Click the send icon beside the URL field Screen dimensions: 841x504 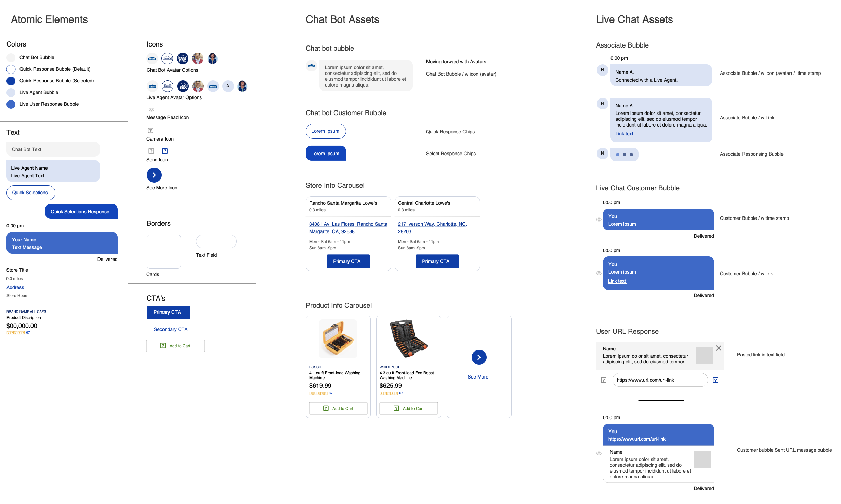click(x=715, y=380)
